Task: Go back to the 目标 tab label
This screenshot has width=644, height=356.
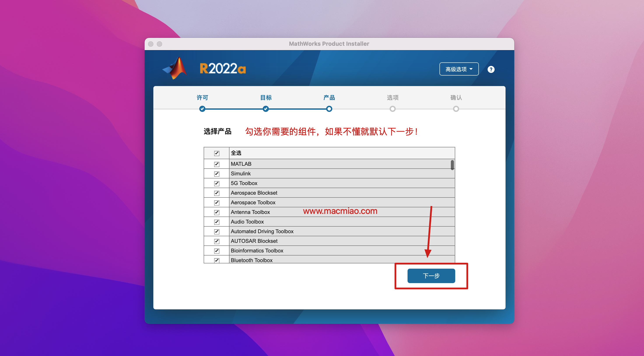Action: coord(266,98)
